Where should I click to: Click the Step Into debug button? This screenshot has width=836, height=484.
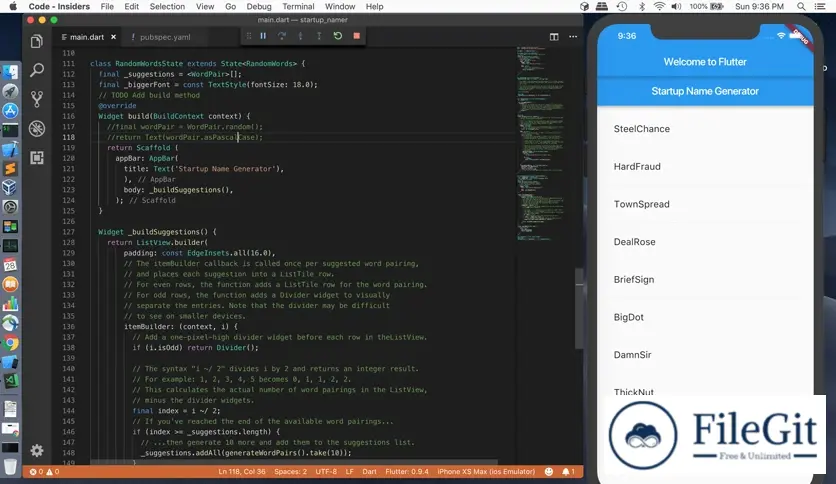(x=301, y=36)
